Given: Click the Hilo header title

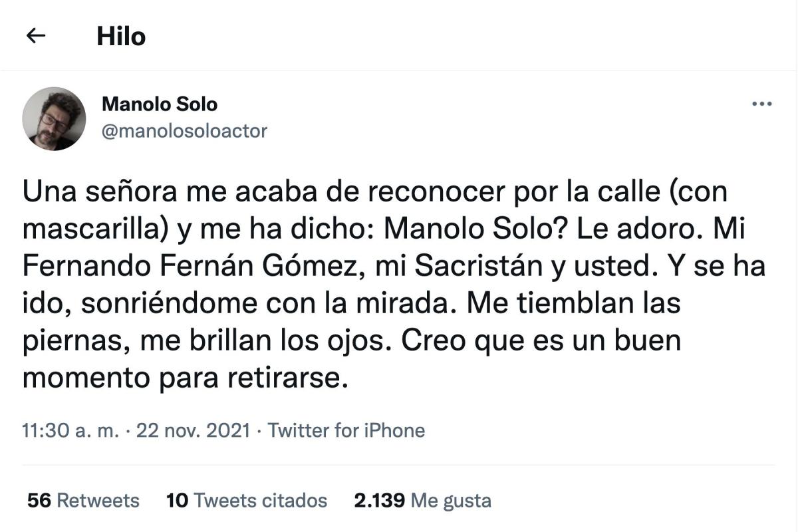Looking at the screenshot, I should pos(121,36).
